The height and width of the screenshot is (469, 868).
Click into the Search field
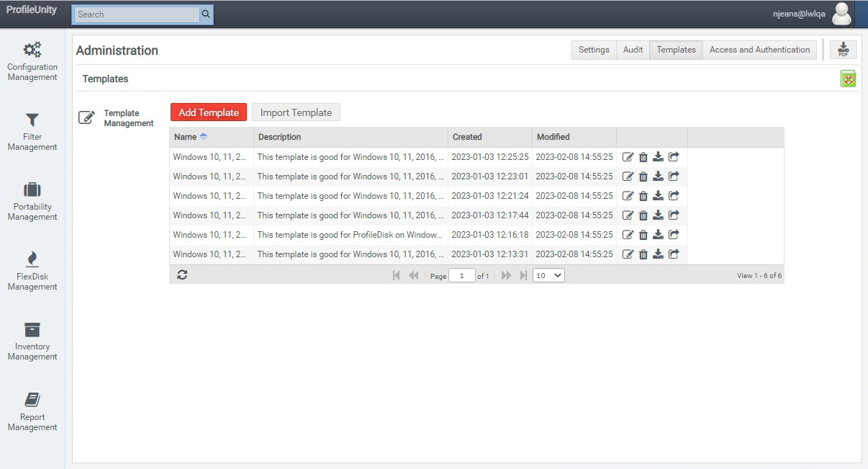[x=137, y=14]
